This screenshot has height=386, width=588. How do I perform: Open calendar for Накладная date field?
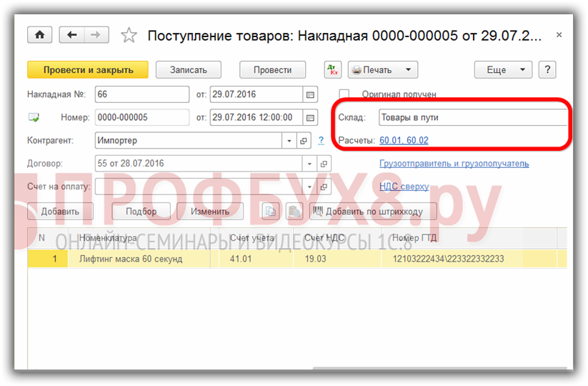click(x=310, y=94)
